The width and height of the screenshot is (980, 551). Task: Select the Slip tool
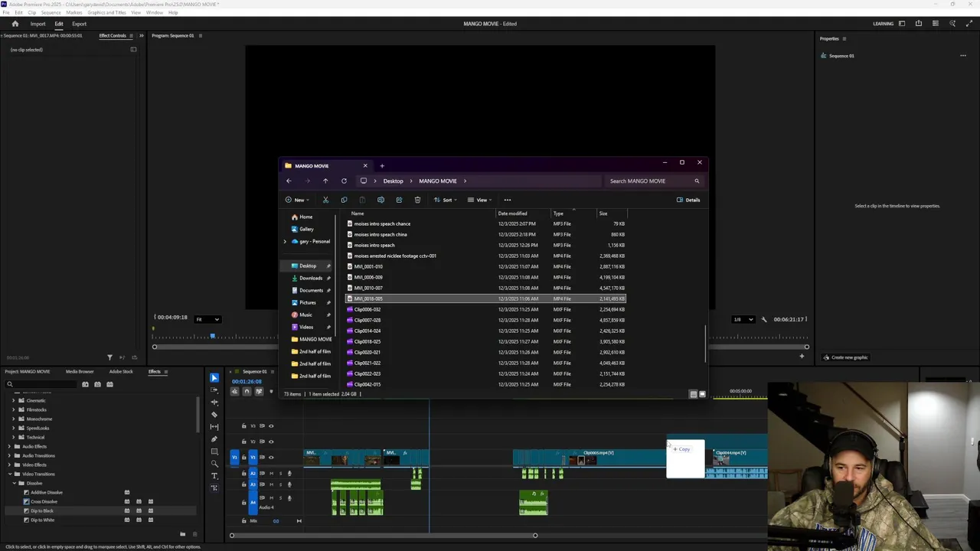click(x=214, y=427)
